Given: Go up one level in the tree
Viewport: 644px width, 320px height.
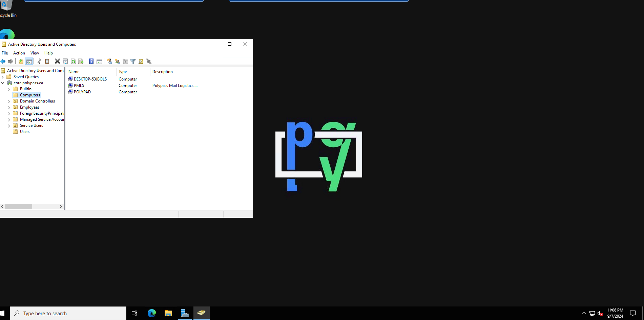Looking at the screenshot, I should coord(21,61).
